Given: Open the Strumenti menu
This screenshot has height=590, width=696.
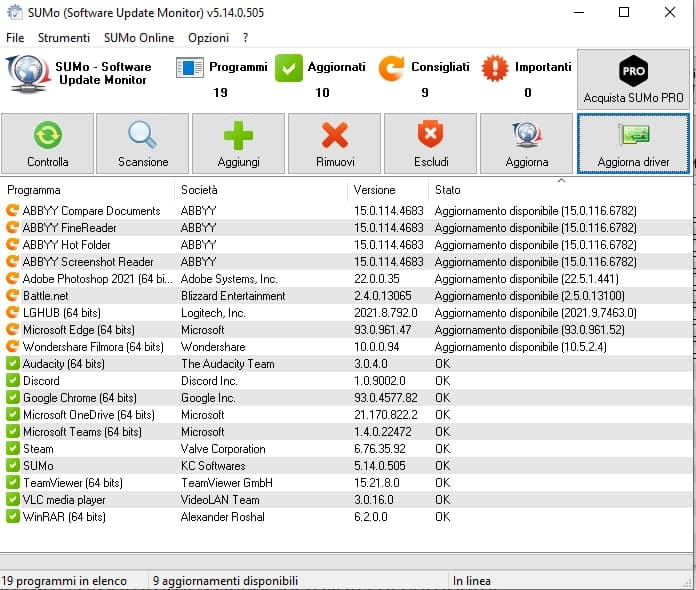Looking at the screenshot, I should click(64, 38).
